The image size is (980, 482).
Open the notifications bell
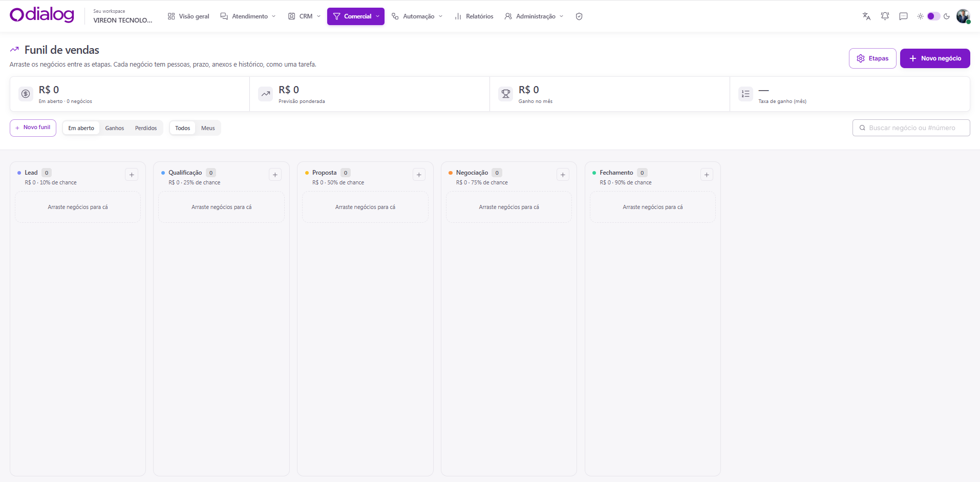tap(885, 16)
